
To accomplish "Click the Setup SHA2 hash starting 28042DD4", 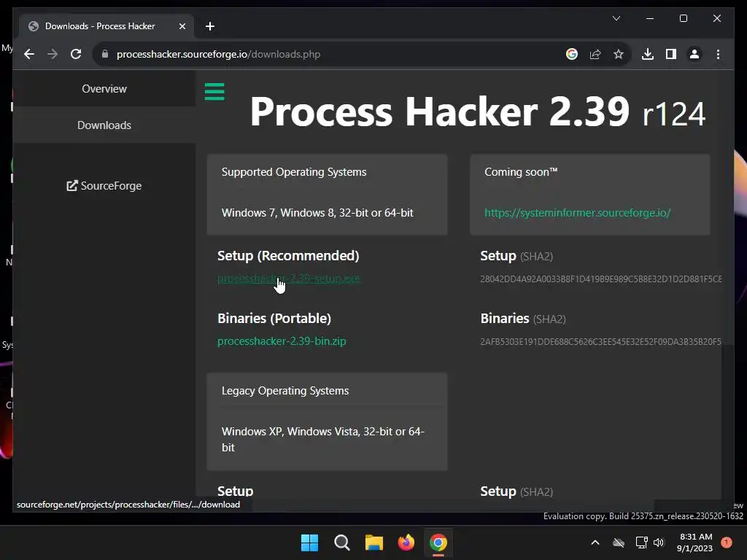I will [601, 279].
